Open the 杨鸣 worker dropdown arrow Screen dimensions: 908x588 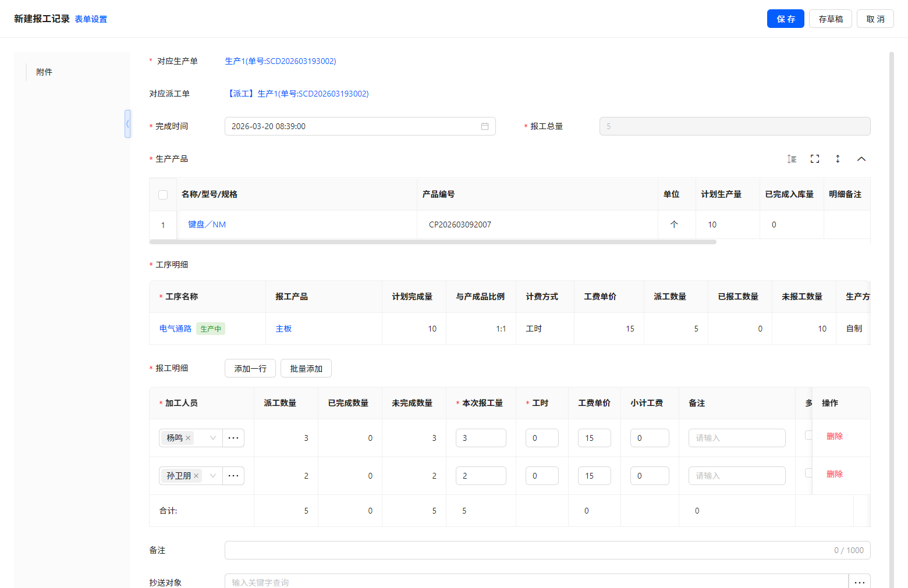pos(213,438)
